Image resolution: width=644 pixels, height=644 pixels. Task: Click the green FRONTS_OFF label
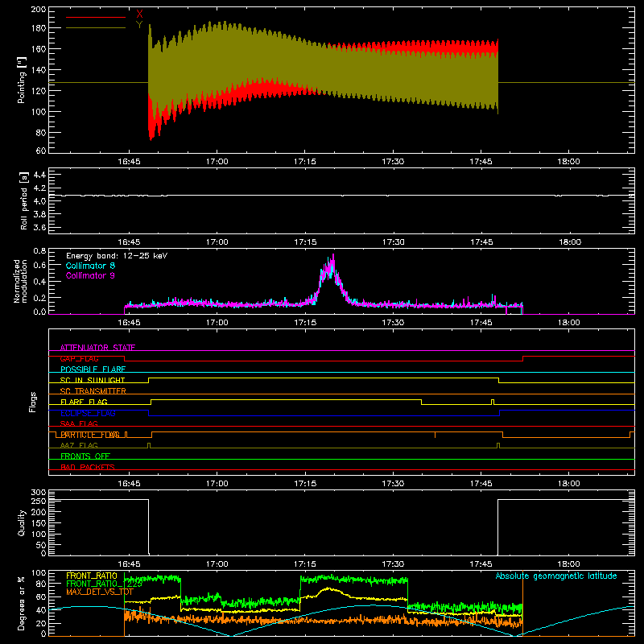pos(85,456)
